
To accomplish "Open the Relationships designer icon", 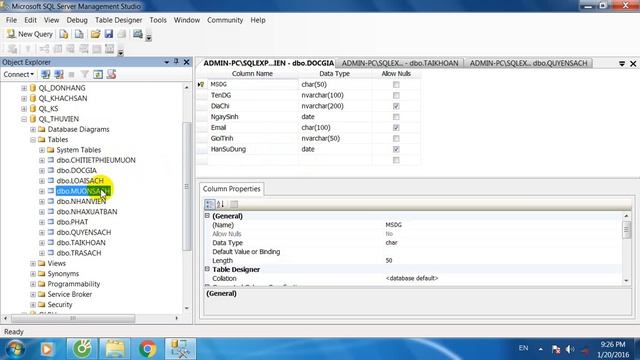I will pos(44,49).
